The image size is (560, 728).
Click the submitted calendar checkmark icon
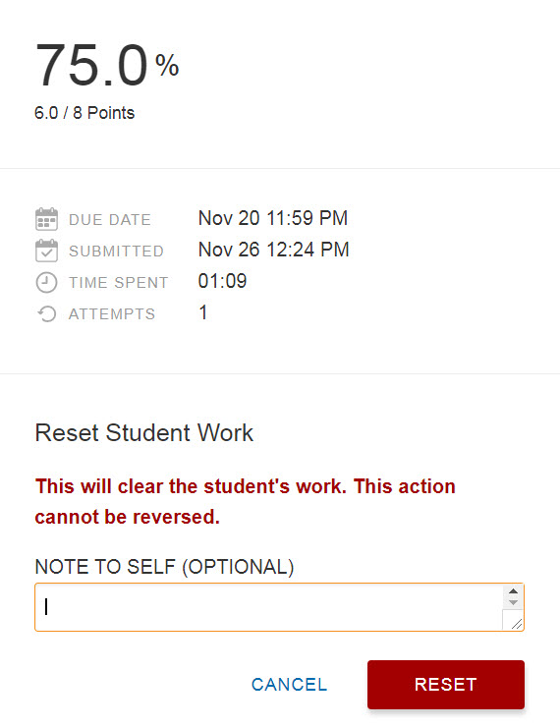[x=46, y=251]
